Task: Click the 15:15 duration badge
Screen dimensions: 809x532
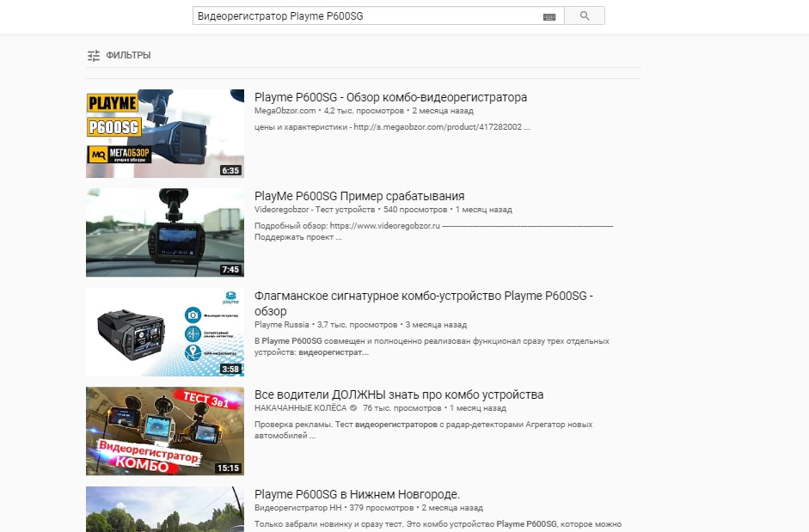Action: click(x=228, y=468)
